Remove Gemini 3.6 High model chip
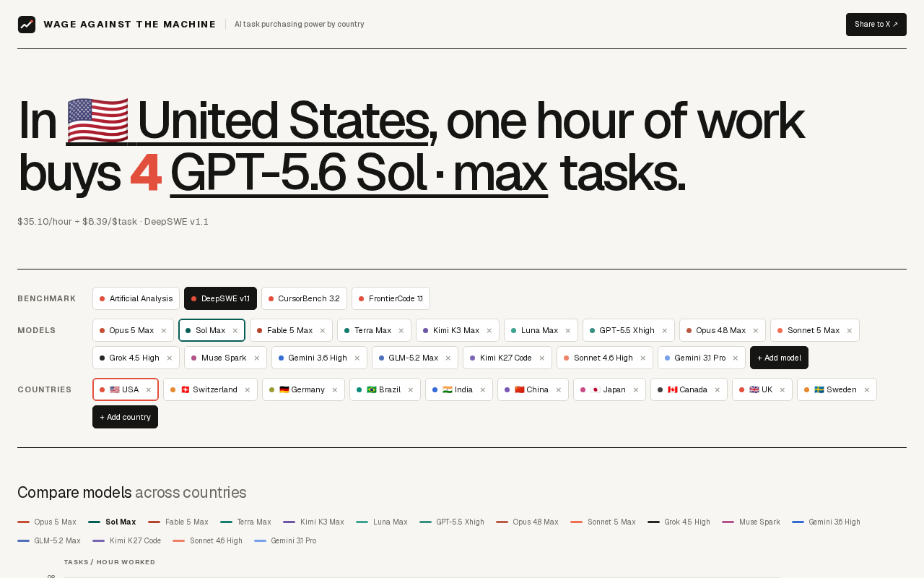 point(357,358)
